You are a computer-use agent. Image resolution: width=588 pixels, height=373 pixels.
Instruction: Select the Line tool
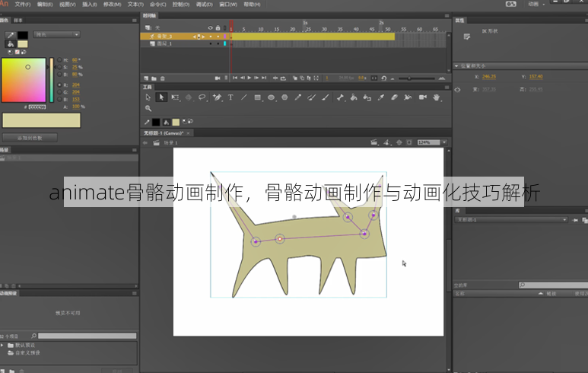pyautogui.click(x=243, y=97)
